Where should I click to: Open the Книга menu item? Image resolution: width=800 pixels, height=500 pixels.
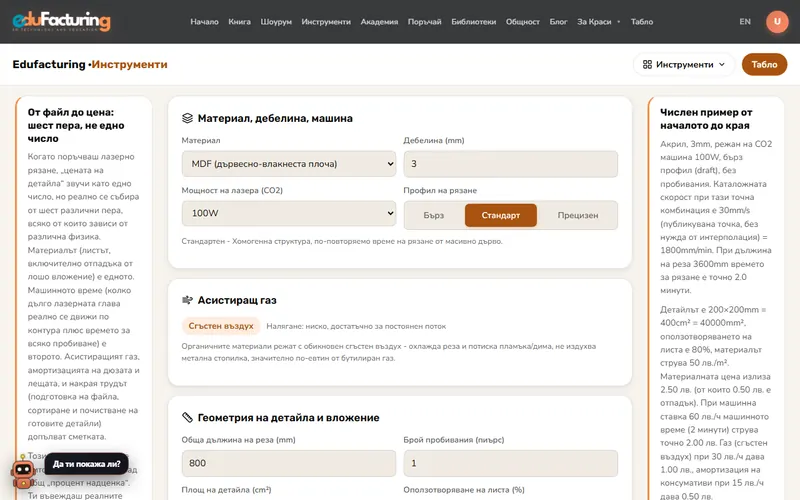pyautogui.click(x=239, y=22)
